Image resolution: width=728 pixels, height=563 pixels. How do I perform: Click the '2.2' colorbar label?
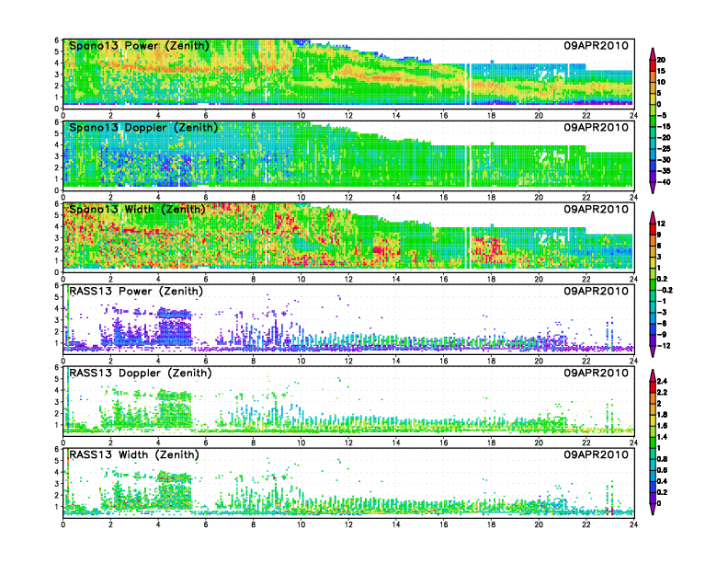tap(663, 393)
